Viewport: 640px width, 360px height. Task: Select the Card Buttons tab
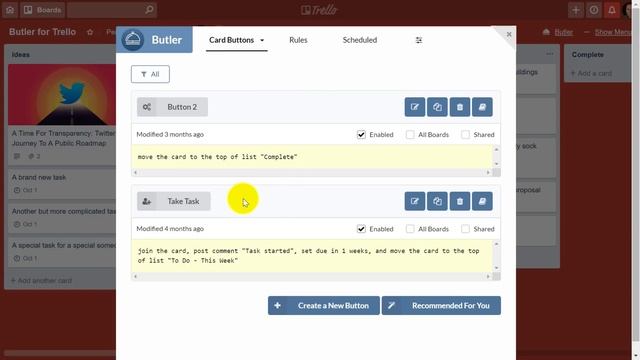(231, 40)
